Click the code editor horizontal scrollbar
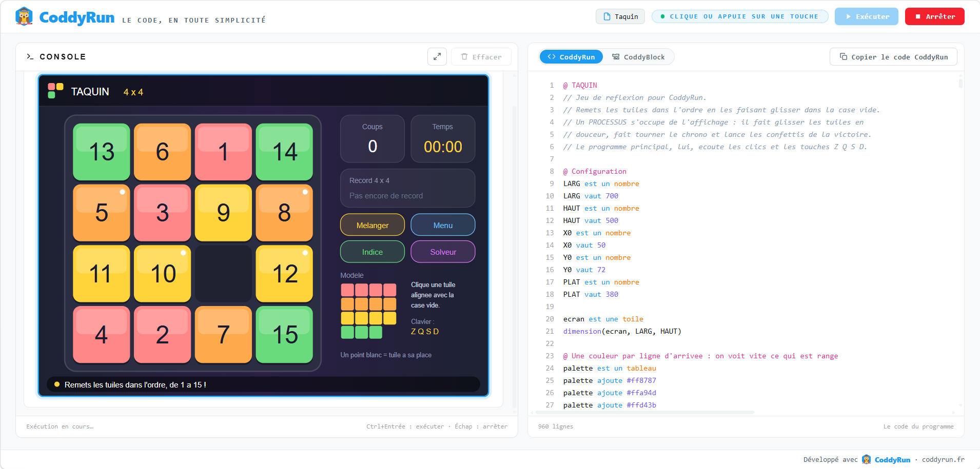 [x=644, y=412]
